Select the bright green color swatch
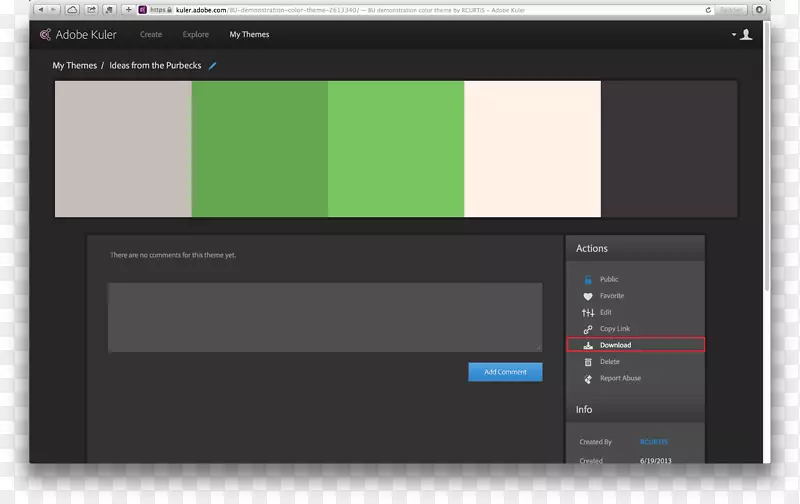 click(396, 149)
